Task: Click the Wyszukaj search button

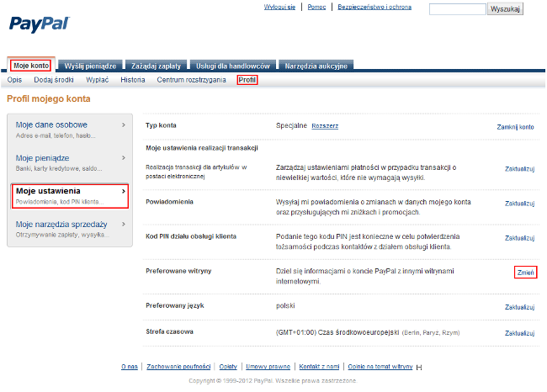Action: (x=506, y=8)
